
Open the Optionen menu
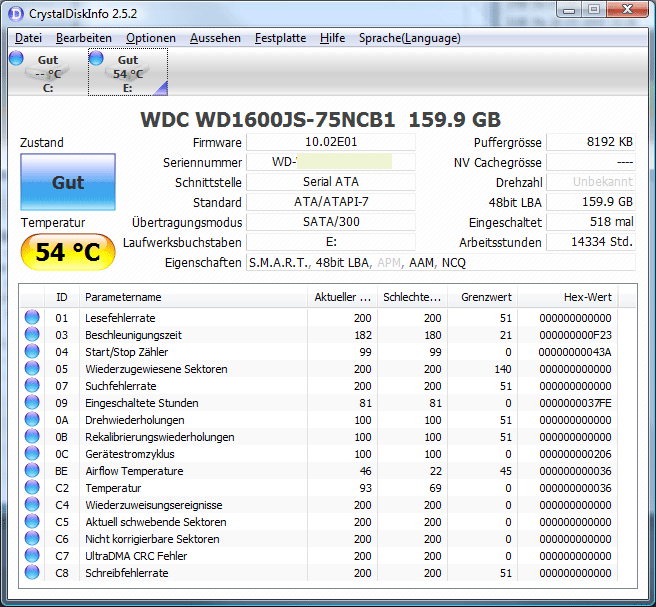[x=151, y=38]
